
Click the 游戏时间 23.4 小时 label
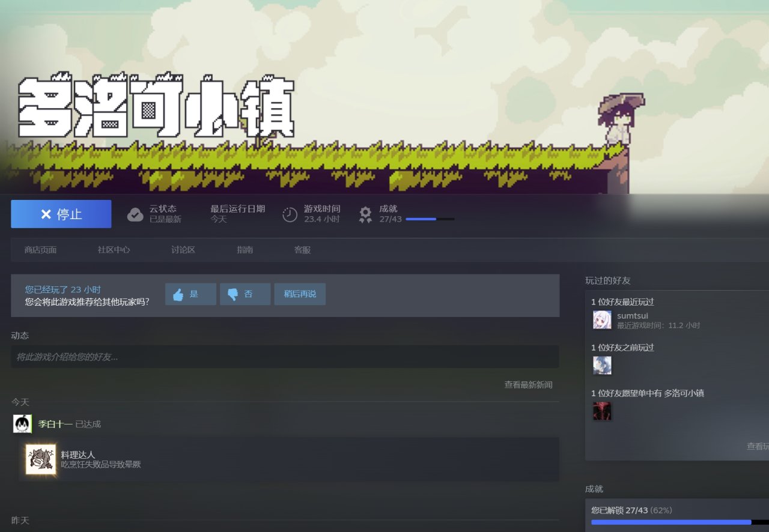(322, 214)
